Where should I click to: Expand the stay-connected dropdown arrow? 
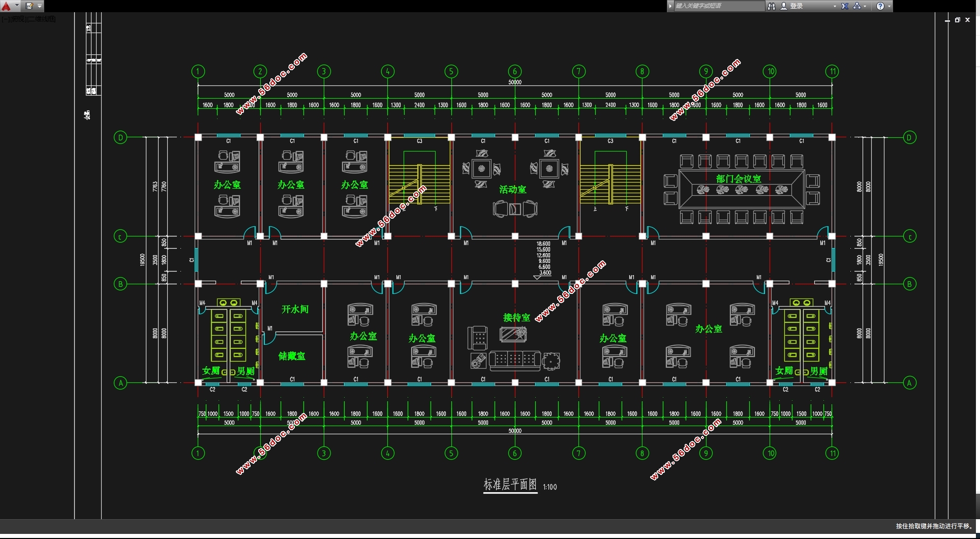(865, 6)
